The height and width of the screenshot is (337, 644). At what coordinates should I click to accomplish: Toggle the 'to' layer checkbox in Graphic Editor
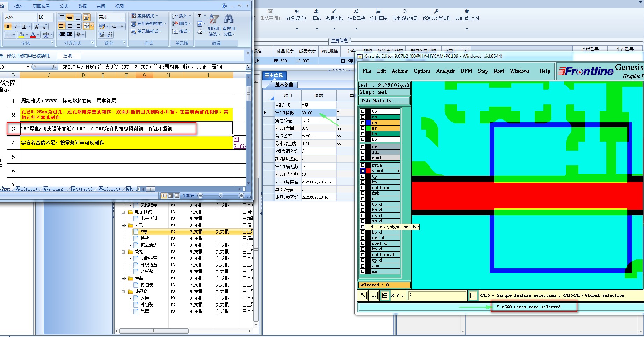click(363, 111)
